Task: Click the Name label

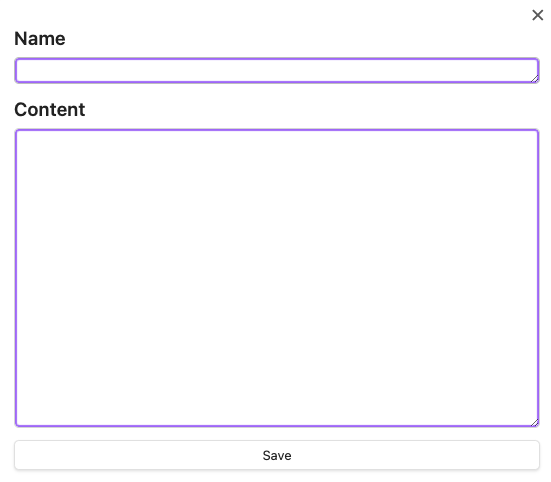Action: [40, 38]
